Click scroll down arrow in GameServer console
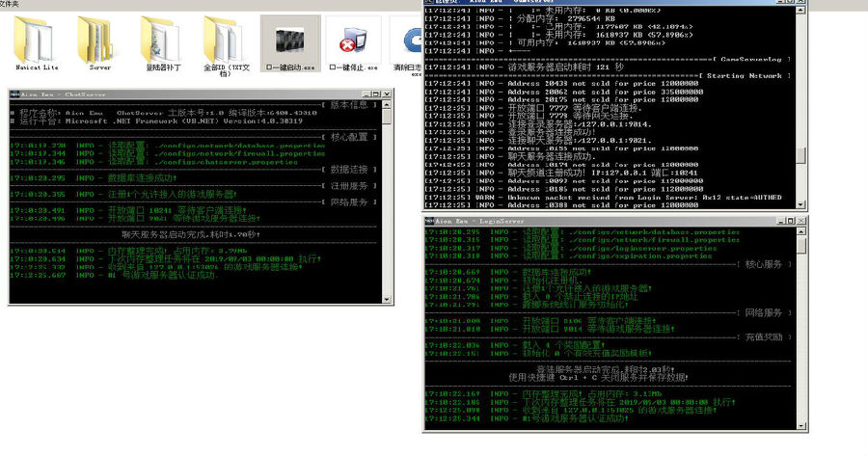Screen dimensions: 868x456 (x=801, y=201)
